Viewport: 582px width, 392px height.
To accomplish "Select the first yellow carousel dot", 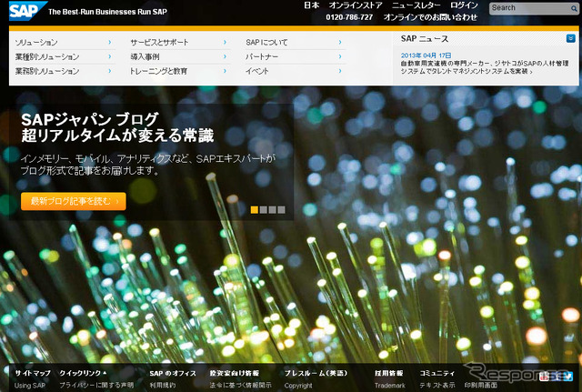I will (x=255, y=210).
